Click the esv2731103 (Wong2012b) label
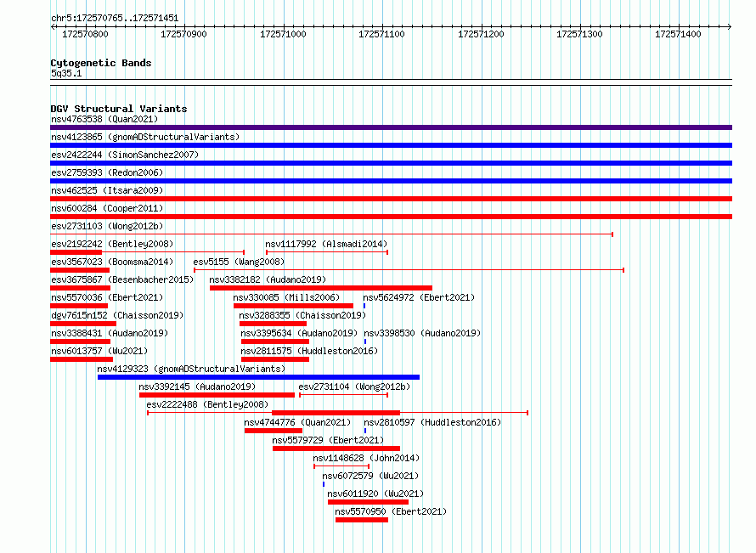Image resolution: width=756 pixels, height=553 pixels. [107, 226]
